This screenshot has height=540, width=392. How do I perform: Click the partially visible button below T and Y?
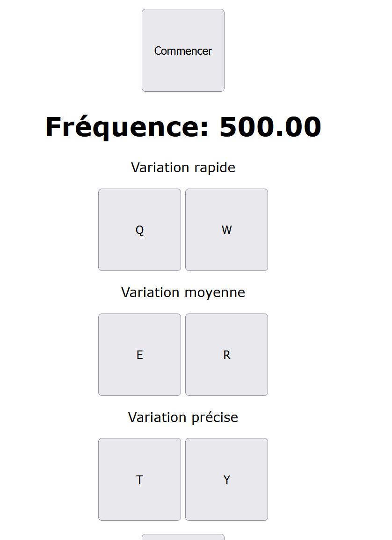183,537
